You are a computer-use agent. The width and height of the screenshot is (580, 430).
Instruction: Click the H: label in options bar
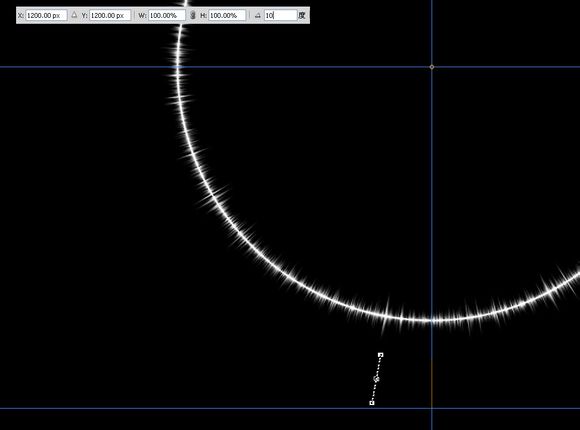[203, 16]
